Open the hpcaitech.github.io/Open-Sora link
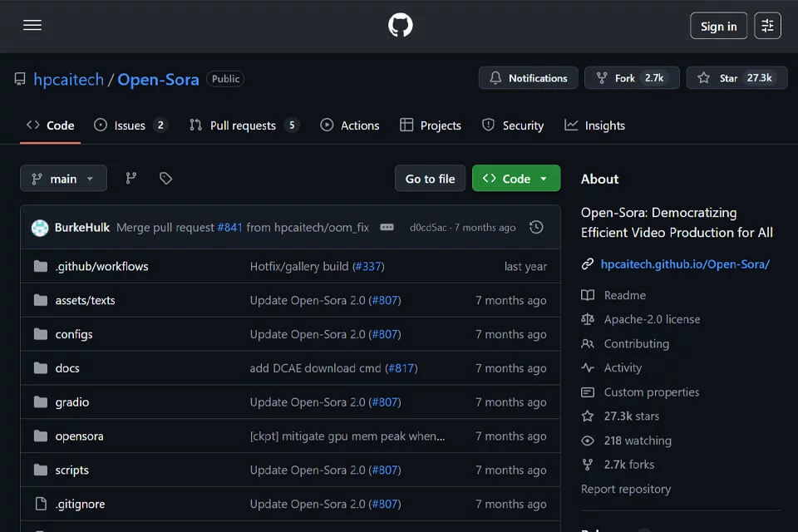This screenshot has width=798, height=532. pyautogui.click(x=684, y=264)
